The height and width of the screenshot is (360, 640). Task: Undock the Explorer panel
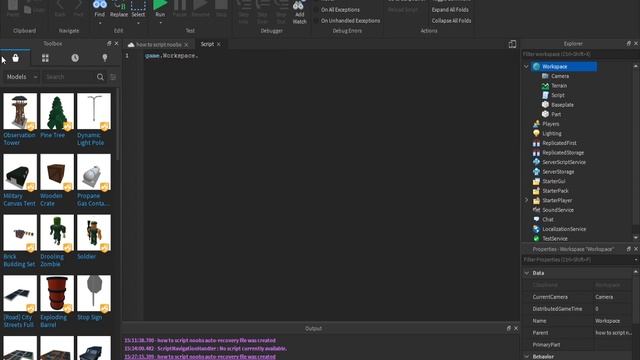tap(629, 43)
